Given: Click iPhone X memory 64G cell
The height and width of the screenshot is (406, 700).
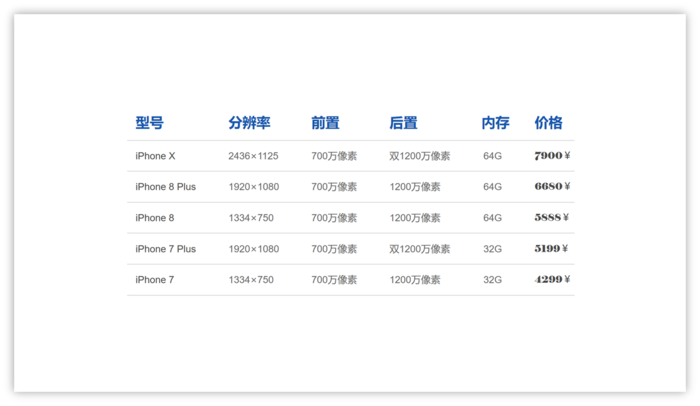Looking at the screenshot, I should [x=492, y=156].
